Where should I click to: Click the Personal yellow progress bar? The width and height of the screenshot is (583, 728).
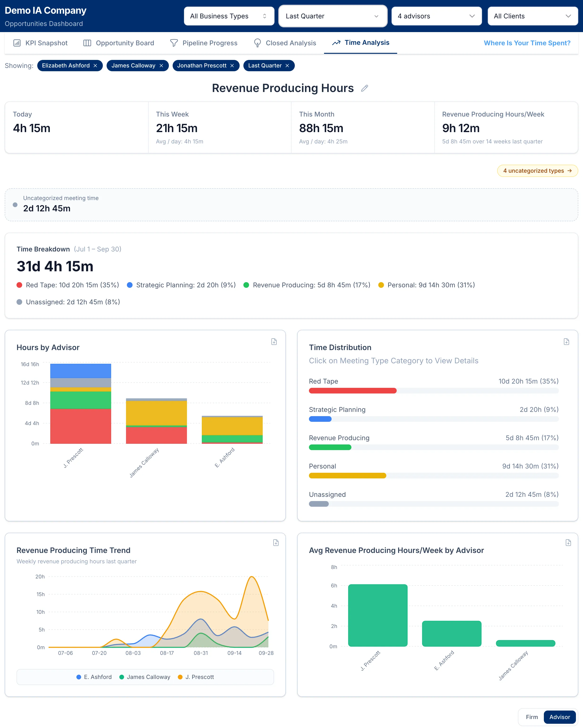click(347, 476)
